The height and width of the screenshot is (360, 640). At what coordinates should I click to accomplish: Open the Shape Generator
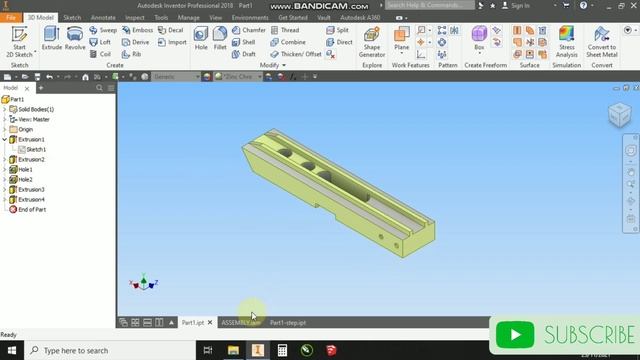click(372, 42)
